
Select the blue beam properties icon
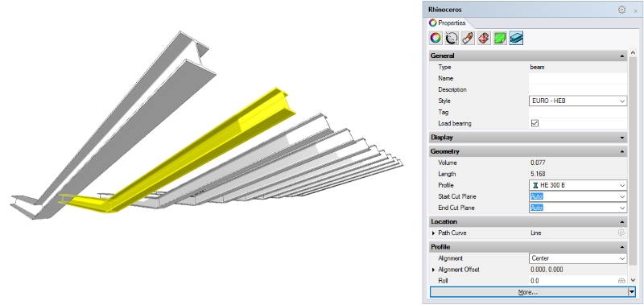point(516,38)
